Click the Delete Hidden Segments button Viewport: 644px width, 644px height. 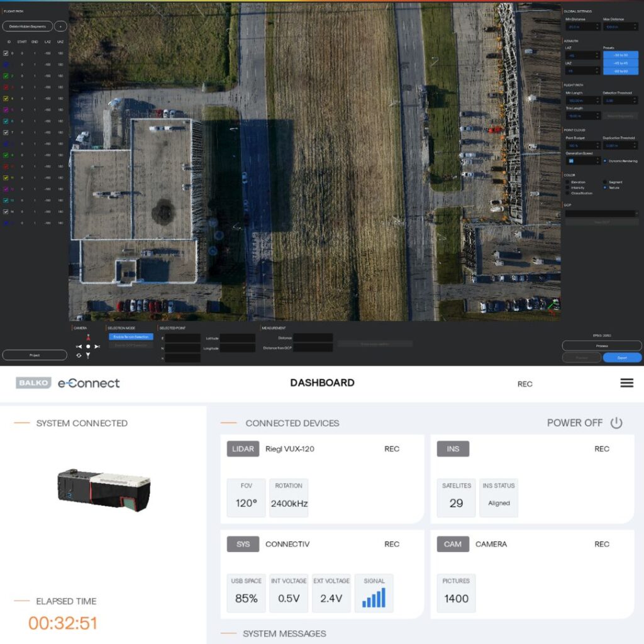pos(28,26)
